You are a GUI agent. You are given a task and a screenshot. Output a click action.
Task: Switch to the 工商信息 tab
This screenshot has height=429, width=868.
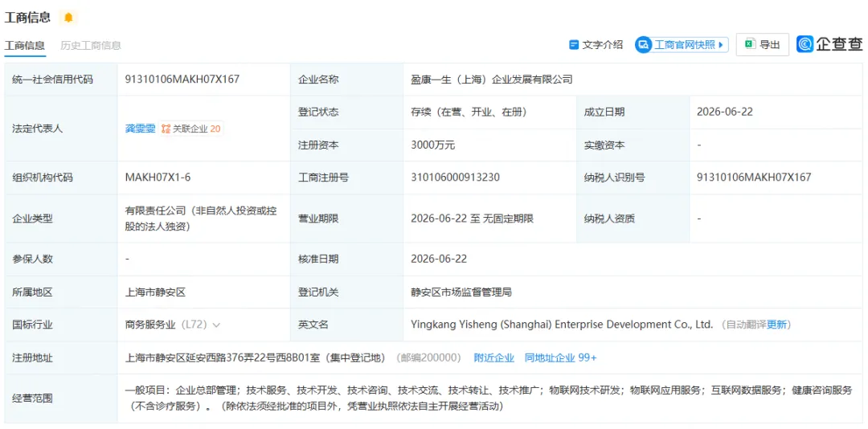pos(25,46)
